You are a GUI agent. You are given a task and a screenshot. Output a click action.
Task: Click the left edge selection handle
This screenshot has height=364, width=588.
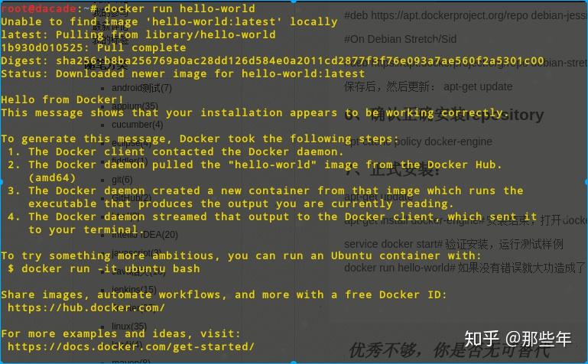click(1, 182)
